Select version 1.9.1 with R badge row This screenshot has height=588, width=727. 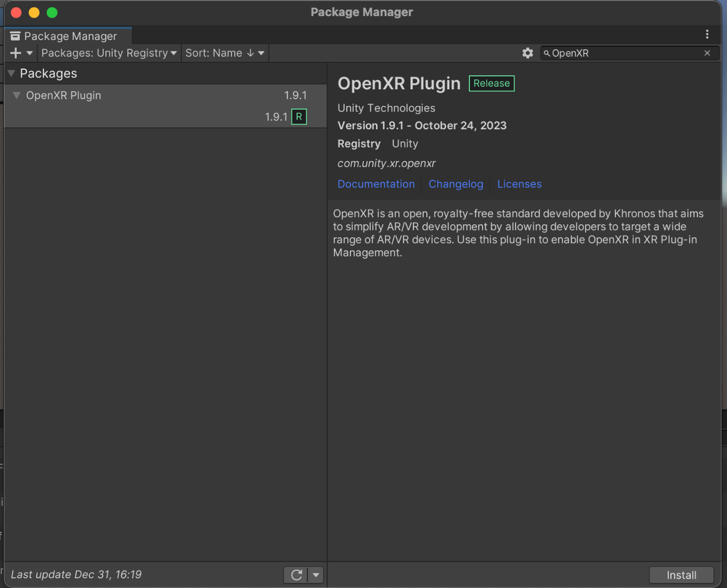pyautogui.click(x=165, y=117)
